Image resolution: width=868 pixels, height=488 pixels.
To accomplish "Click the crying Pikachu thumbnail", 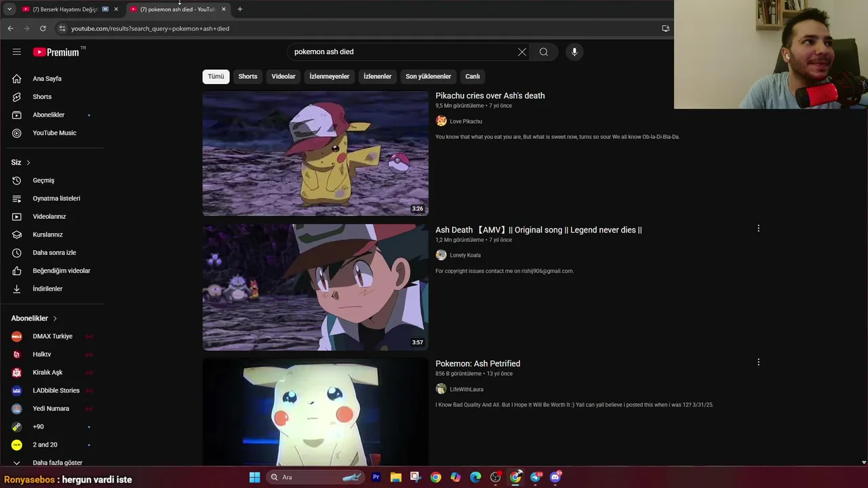I will tap(315, 412).
